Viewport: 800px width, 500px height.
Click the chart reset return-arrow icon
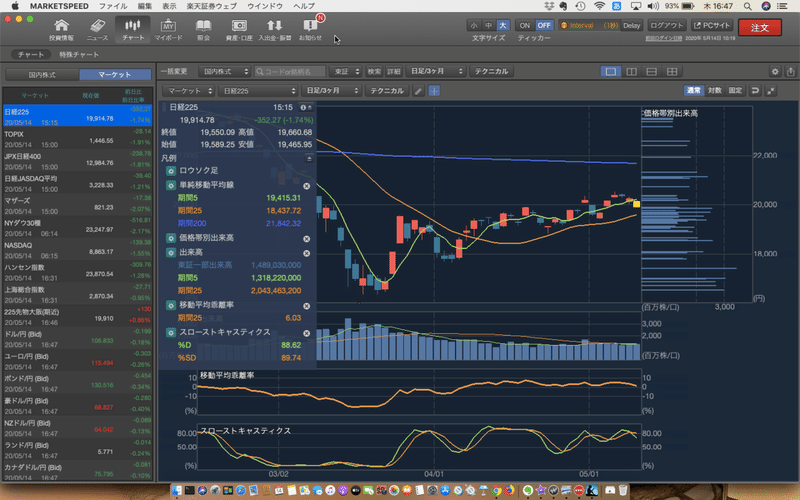tap(756, 91)
